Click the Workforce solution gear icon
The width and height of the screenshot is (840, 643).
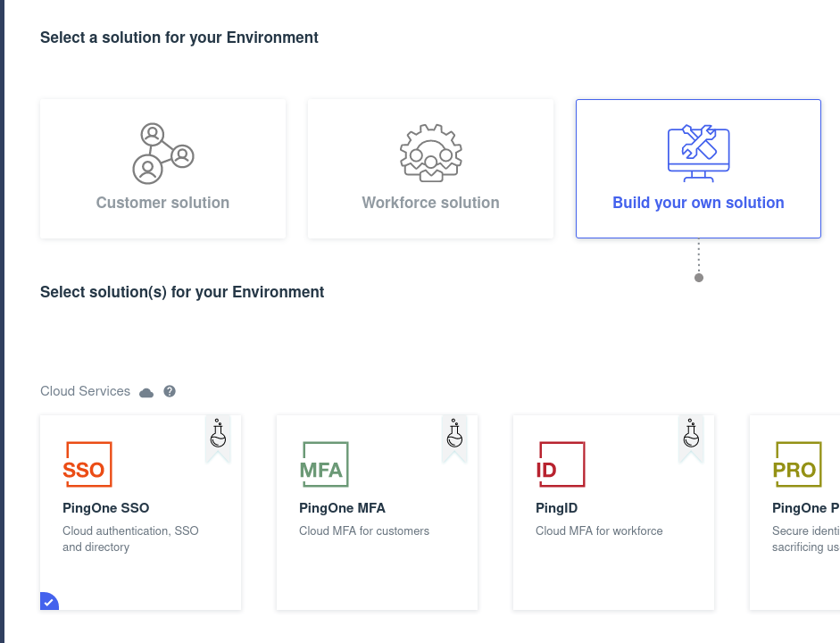coord(430,154)
